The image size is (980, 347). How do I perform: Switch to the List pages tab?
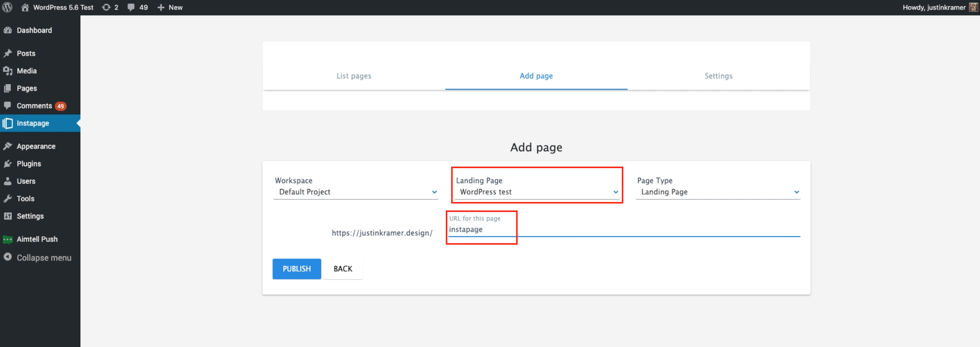point(354,76)
